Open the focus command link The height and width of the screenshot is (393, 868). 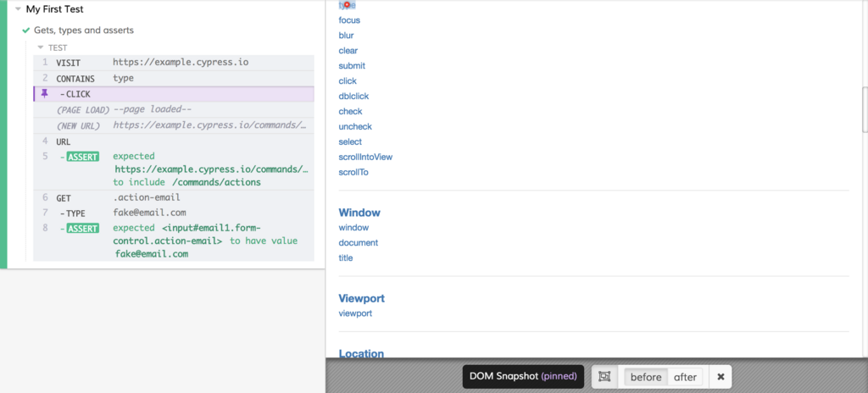pyautogui.click(x=349, y=20)
